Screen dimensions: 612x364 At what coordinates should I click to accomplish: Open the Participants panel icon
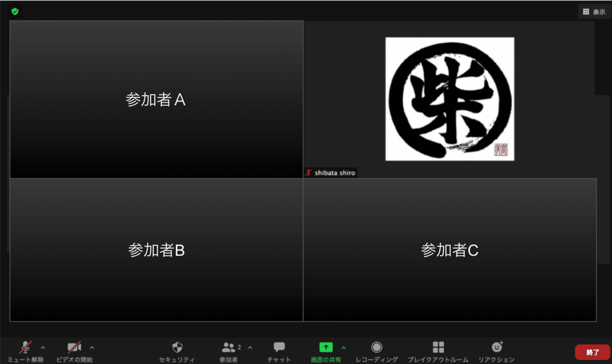[x=229, y=347]
